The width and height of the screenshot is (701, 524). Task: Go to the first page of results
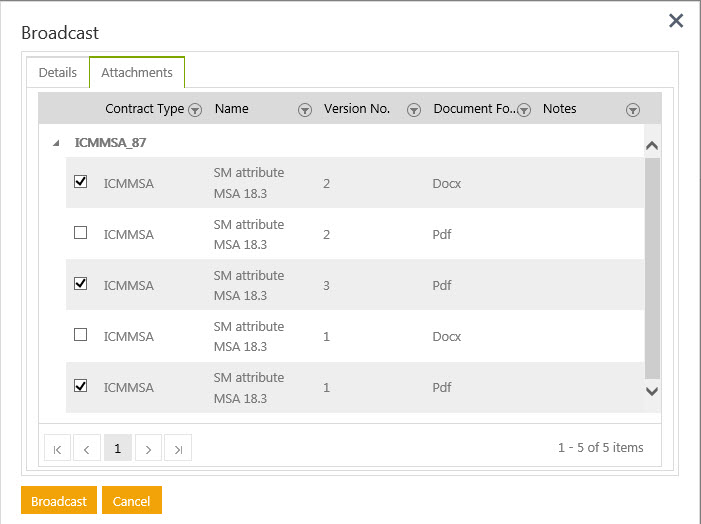point(57,449)
